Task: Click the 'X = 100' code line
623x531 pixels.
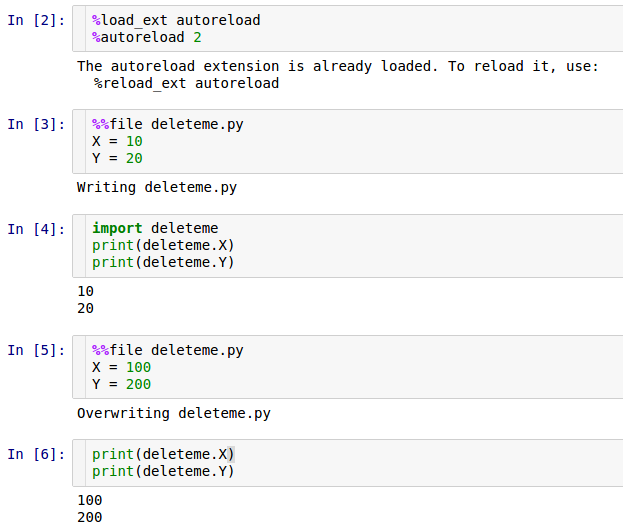Action: coord(121,367)
